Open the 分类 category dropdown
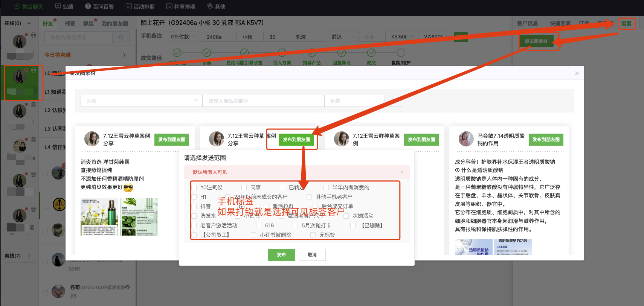Screen dimensions: 644x306 (x=141, y=101)
